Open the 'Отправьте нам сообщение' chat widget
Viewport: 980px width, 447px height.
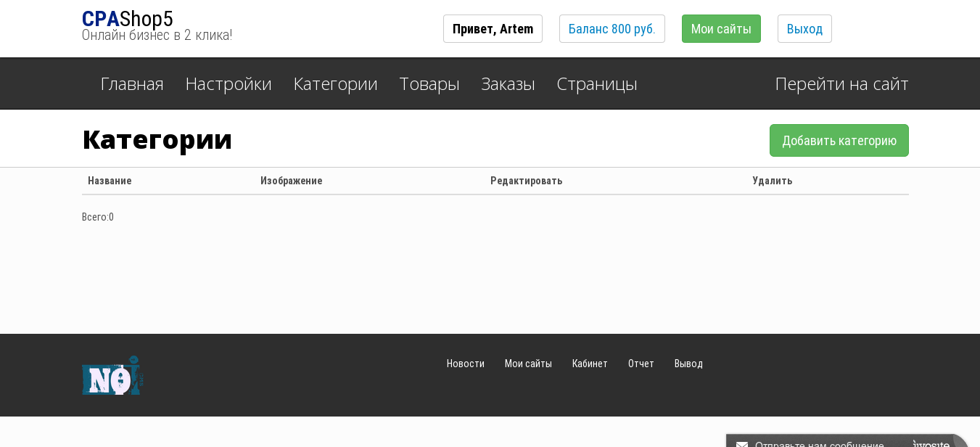coord(847,441)
